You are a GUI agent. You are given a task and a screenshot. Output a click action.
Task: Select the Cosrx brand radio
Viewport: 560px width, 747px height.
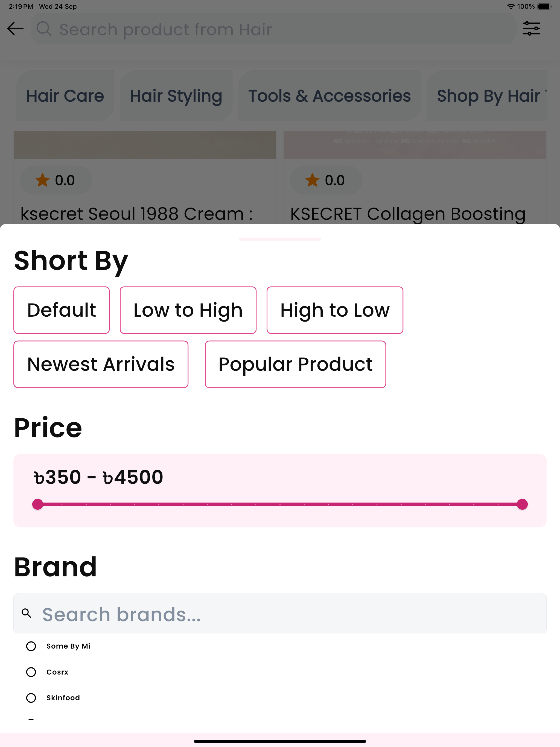coord(31,672)
